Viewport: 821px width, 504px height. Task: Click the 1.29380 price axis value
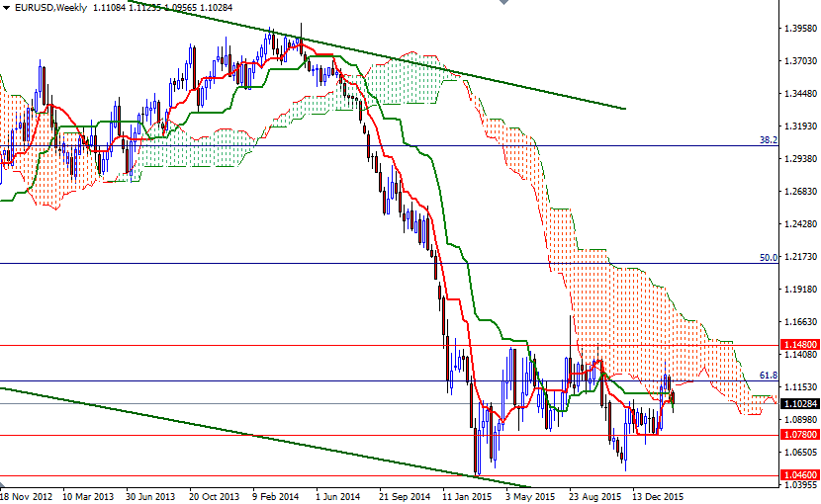pyautogui.click(x=801, y=158)
